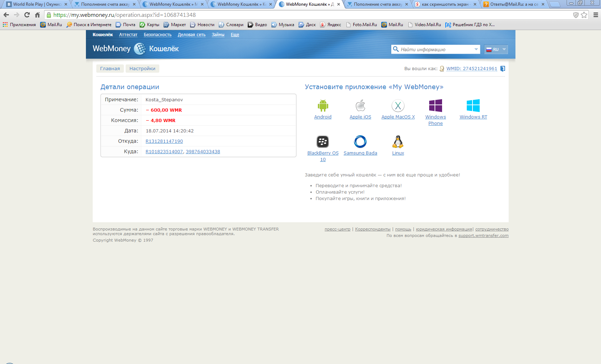Open Словари bookmark
Screen dimensions: 601x364
pos(231,25)
